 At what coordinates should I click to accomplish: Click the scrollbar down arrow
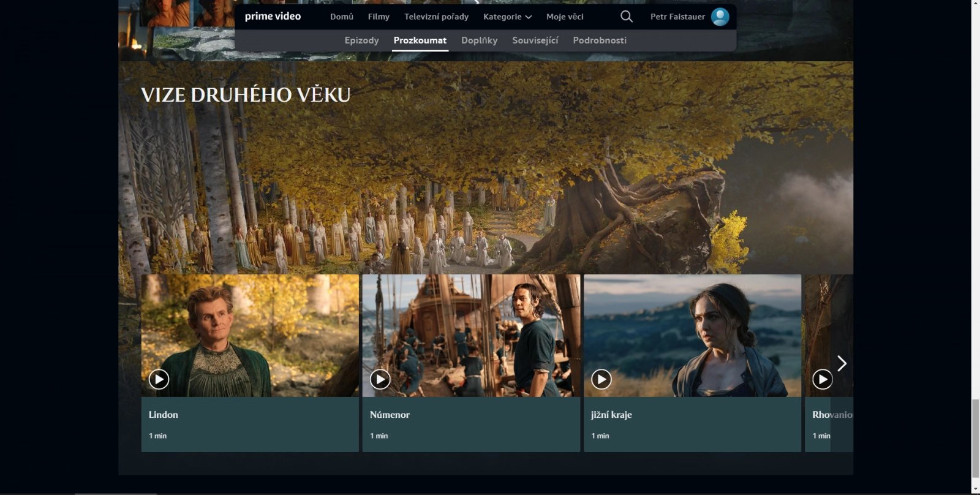(x=975, y=490)
